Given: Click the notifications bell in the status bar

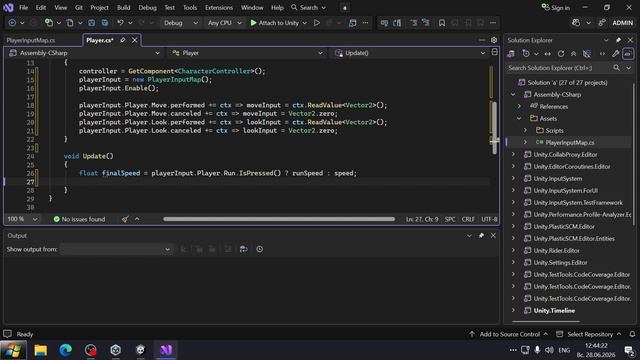Looking at the screenshot, I should click(x=632, y=334).
